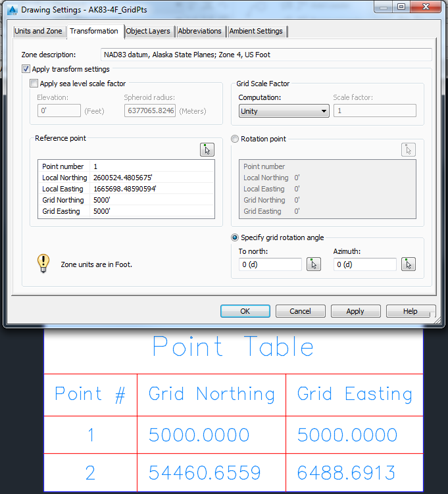Click Grid Easting column header in Point Table

click(355, 394)
